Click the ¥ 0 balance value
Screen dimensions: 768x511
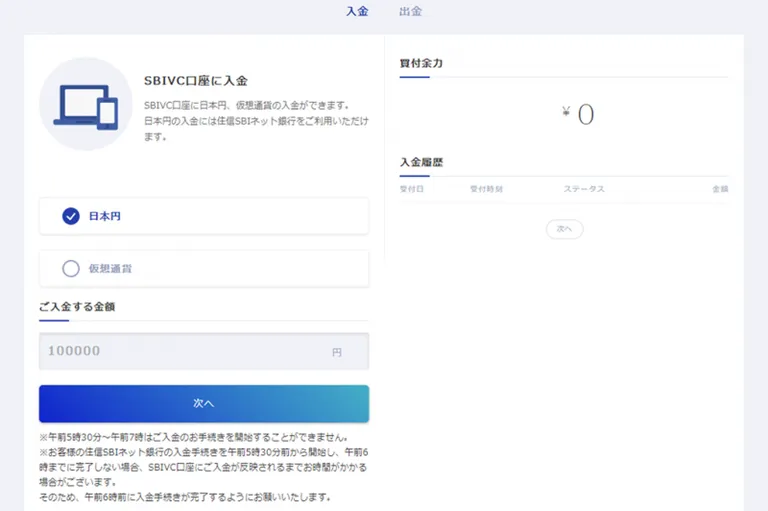(578, 114)
